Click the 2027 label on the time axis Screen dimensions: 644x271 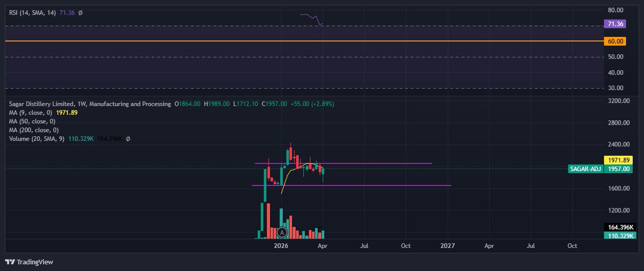click(x=448, y=245)
